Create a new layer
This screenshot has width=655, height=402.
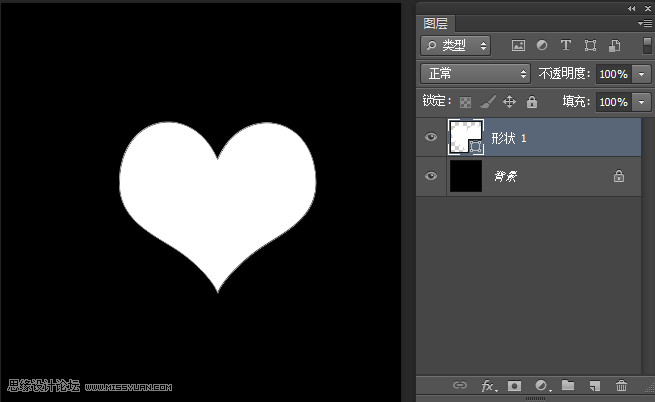point(594,385)
